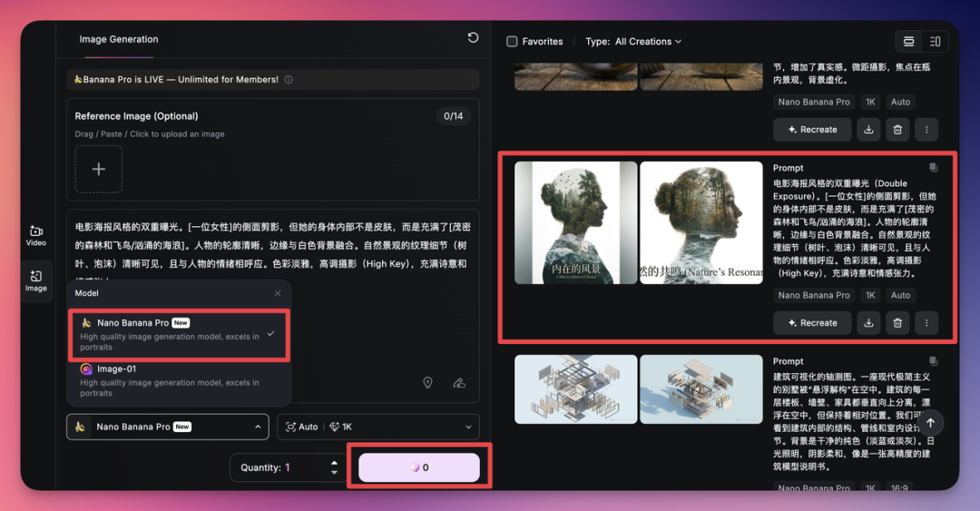Download the wooden table creation
This screenshot has width=980, height=511.
(868, 130)
